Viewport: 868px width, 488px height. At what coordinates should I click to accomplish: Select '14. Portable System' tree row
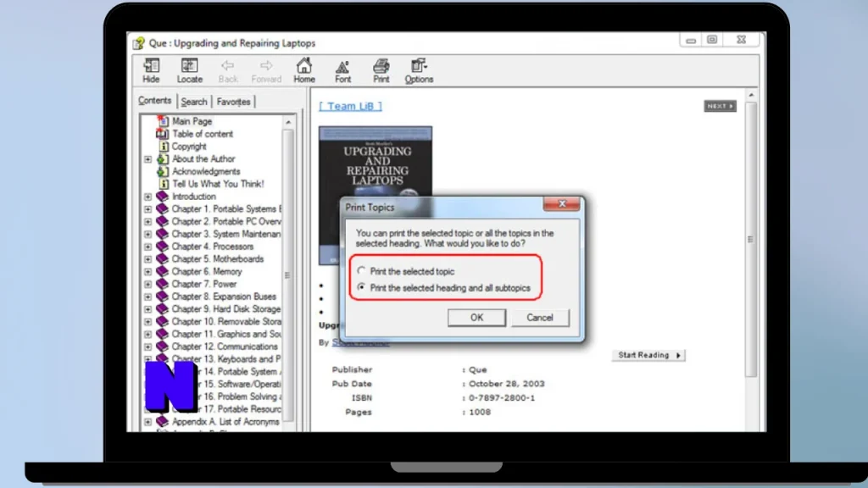pos(242,372)
